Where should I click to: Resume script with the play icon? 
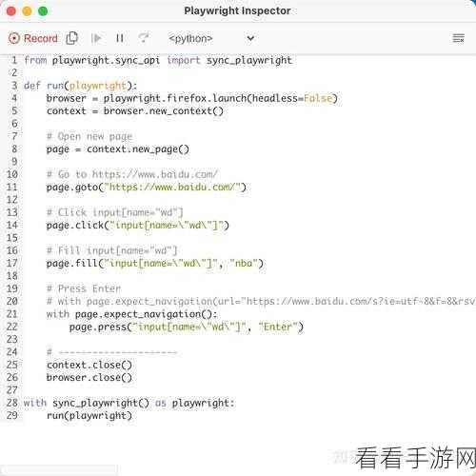tap(96, 38)
